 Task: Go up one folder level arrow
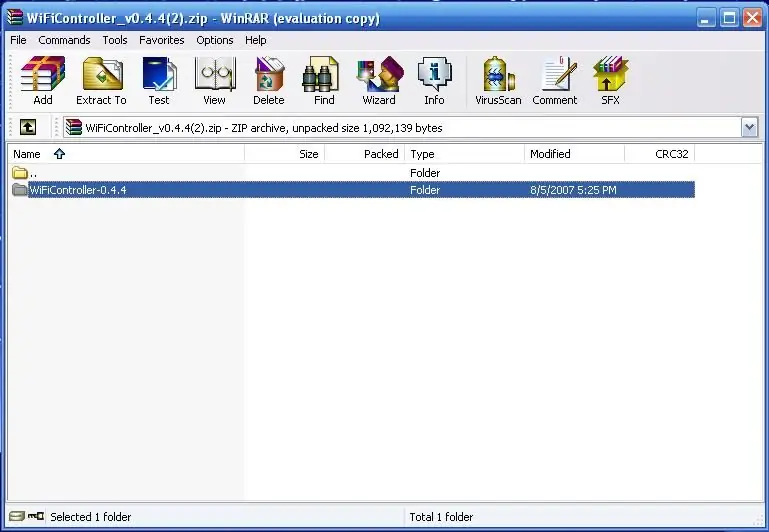pyautogui.click(x=28, y=127)
